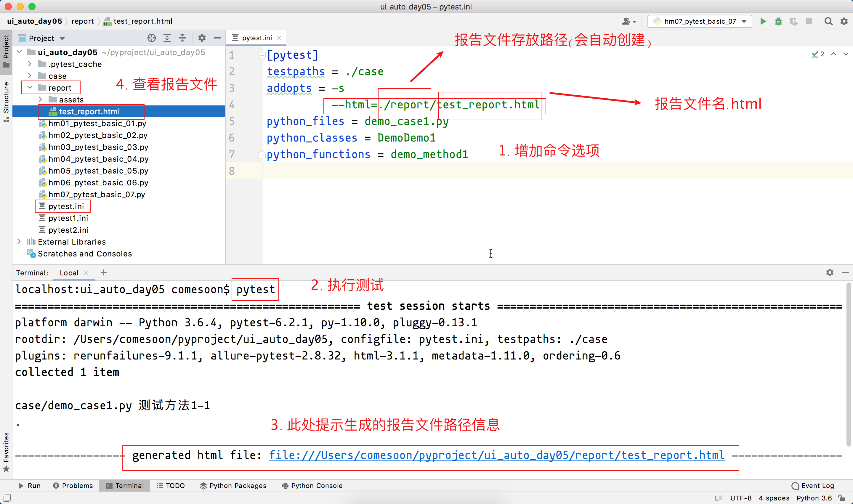Open Project panel gear options

click(x=202, y=38)
